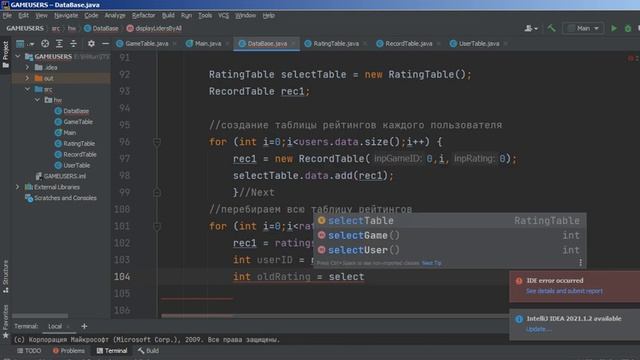Select DataBase class in project tree
The height and width of the screenshot is (360, 640).
click(71, 111)
